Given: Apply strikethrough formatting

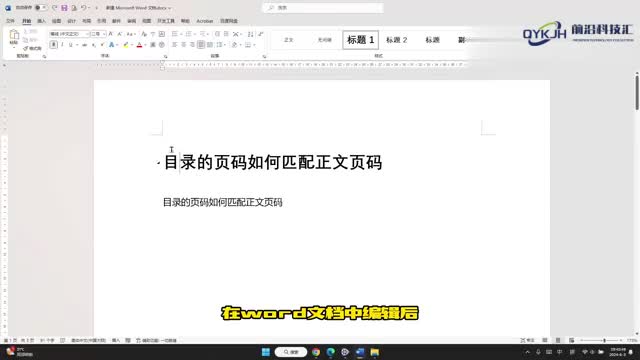Looking at the screenshot, I should tap(84, 45).
